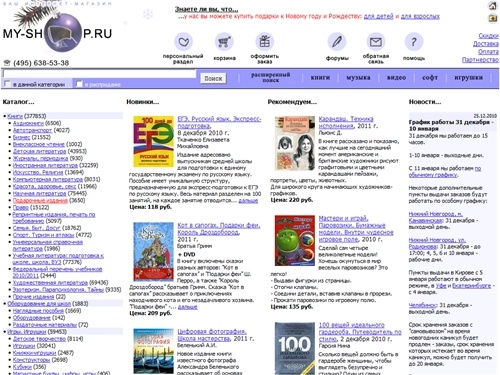Follow the 'для детей' gifts link

(x=378, y=16)
